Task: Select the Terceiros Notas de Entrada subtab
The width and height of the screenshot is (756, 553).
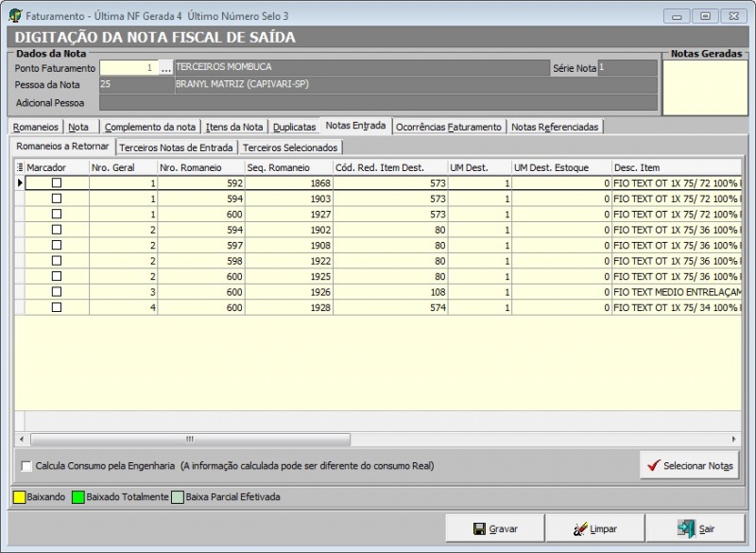Action: click(x=176, y=147)
